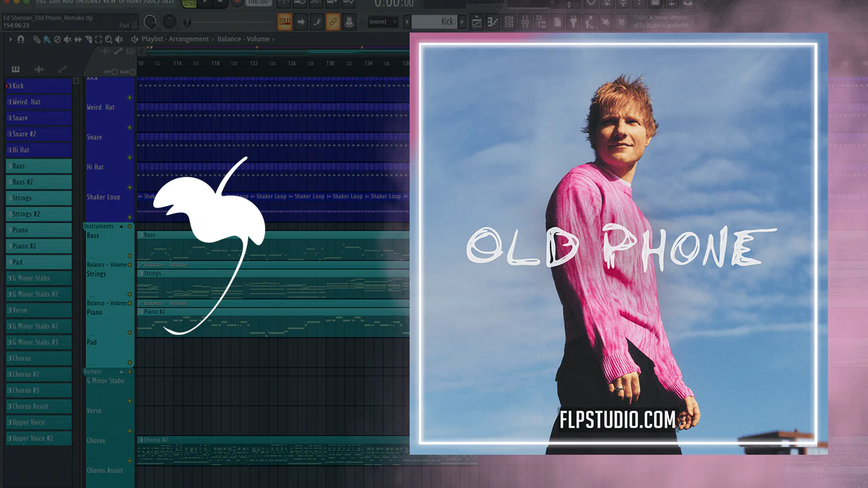Screen dimensions: 868x488
Task: Toggle the link-to-controller chain icon
Action: point(333,22)
